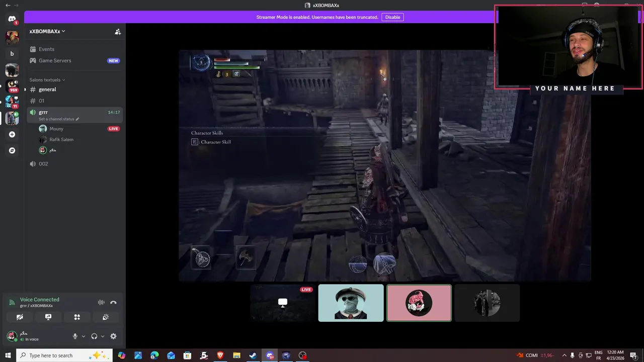Open OBS Studio icon in taskbar

[x=302, y=355]
